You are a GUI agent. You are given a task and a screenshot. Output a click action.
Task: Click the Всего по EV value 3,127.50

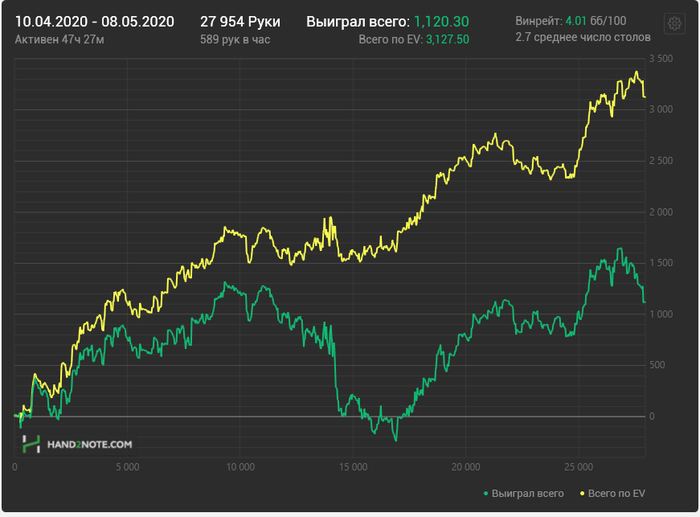tap(447, 40)
